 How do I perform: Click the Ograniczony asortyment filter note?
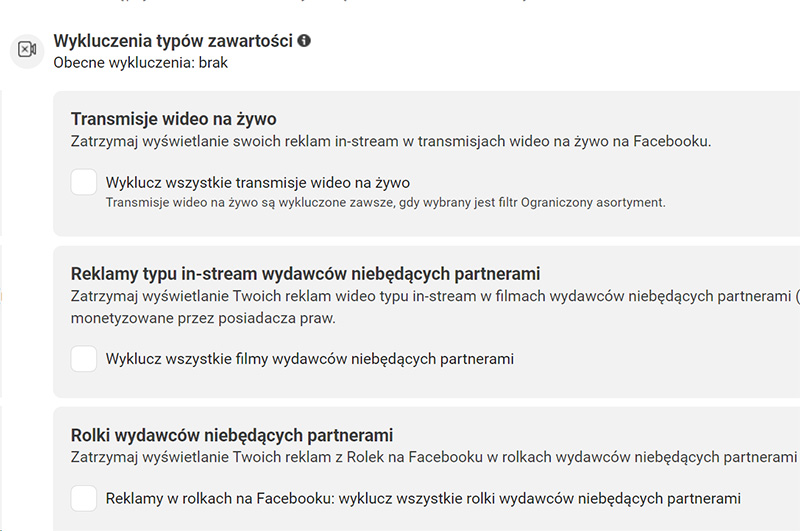coord(385,202)
